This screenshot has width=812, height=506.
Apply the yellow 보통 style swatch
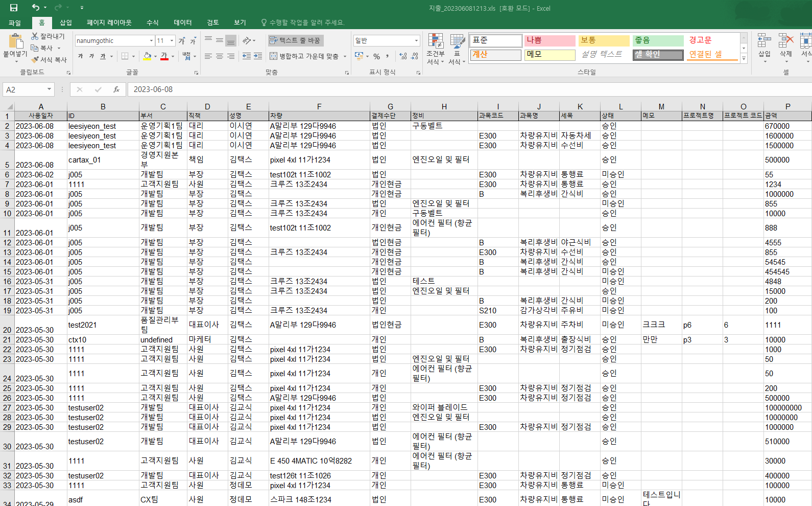coord(604,40)
